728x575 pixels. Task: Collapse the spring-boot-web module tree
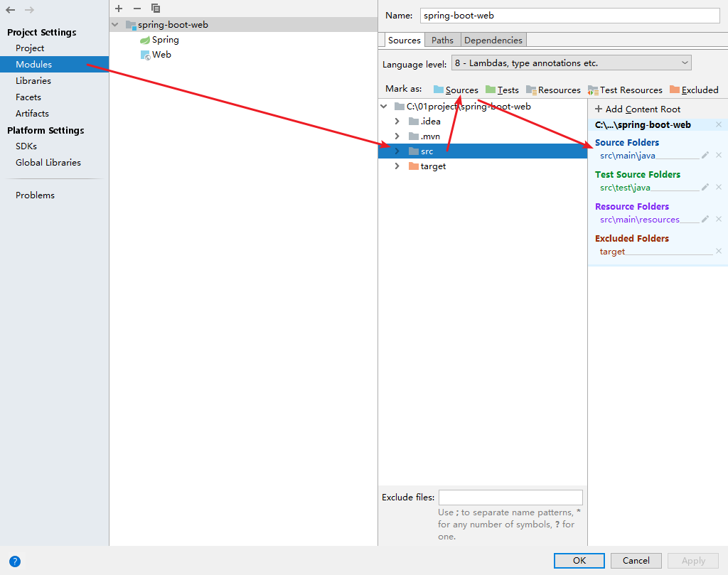coord(115,25)
